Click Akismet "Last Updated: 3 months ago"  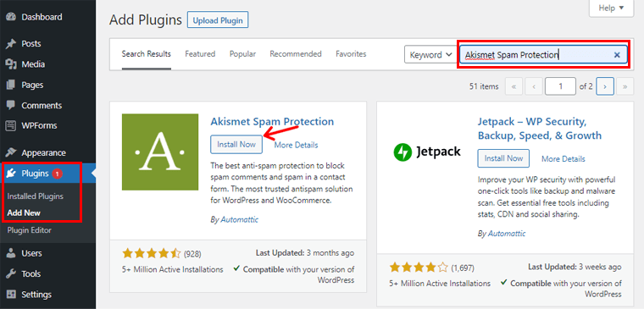(x=305, y=253)
